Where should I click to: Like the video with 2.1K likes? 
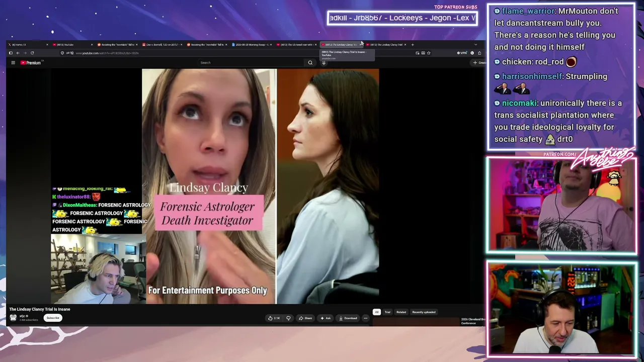(x=274, y=318)
